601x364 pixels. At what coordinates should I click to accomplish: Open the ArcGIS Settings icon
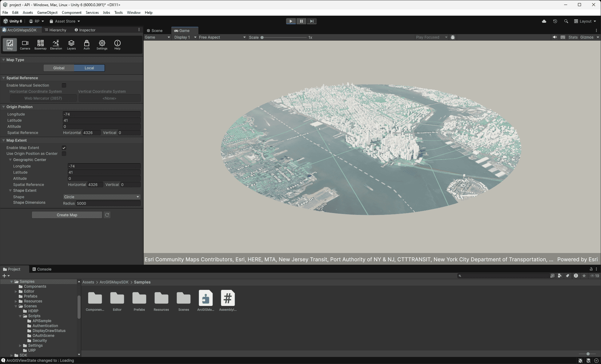pos(102,45)
